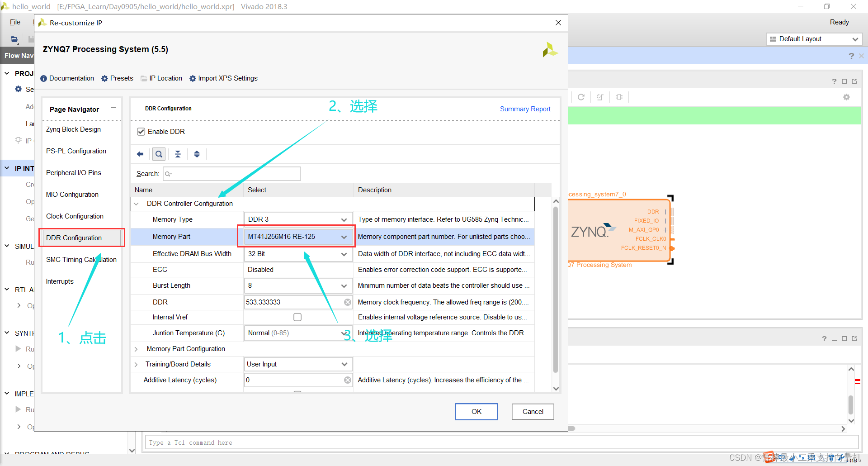
Task: Open the Summary Report link
Action: (x=525, y=109)
